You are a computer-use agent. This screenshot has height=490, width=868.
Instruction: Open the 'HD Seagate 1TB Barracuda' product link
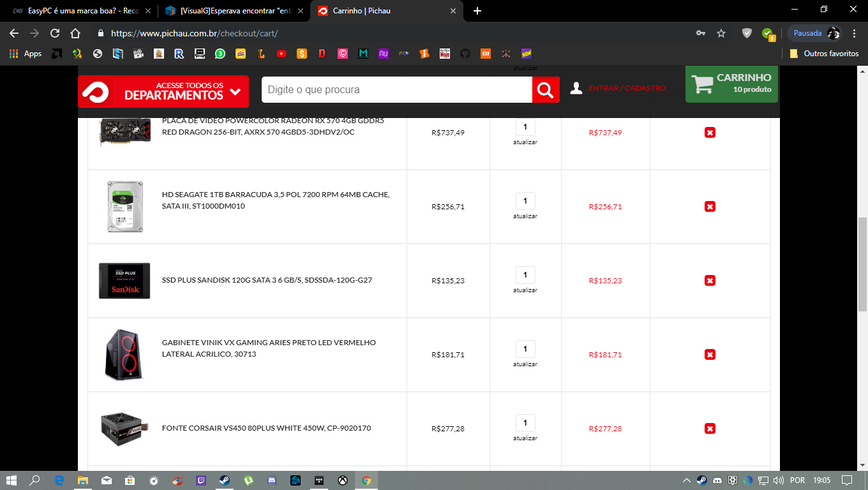[276, 200]
